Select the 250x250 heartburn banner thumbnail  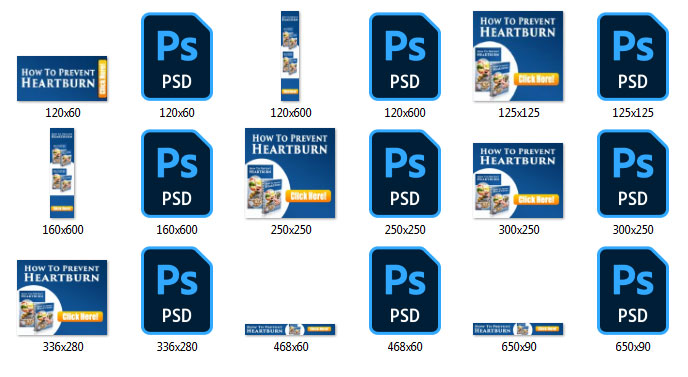click(x=290, y=173)
